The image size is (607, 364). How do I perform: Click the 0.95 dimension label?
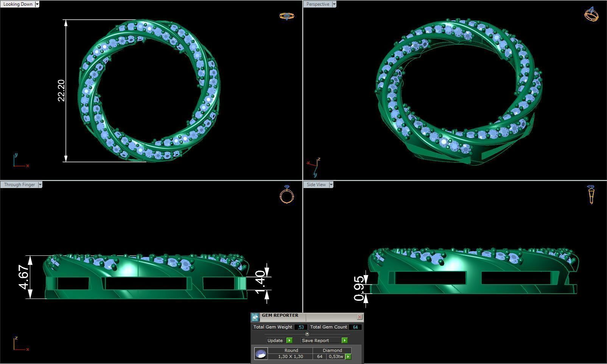[x=359, y=288]
